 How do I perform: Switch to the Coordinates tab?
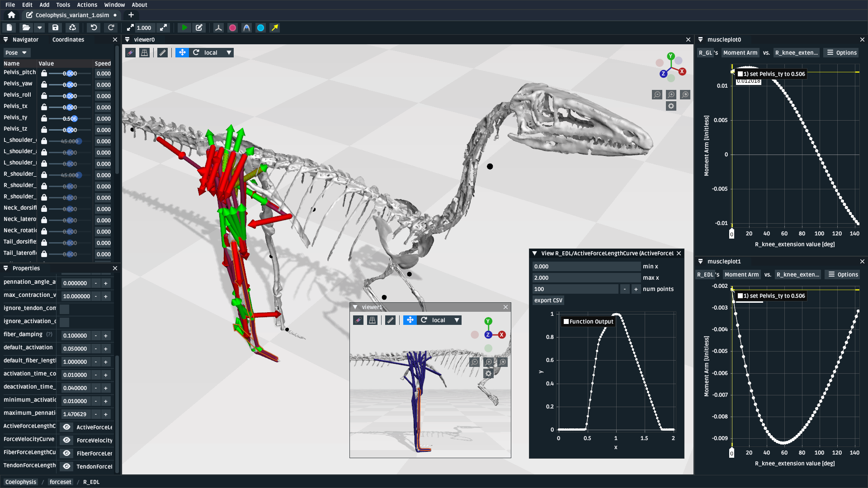tap(68, 40)
